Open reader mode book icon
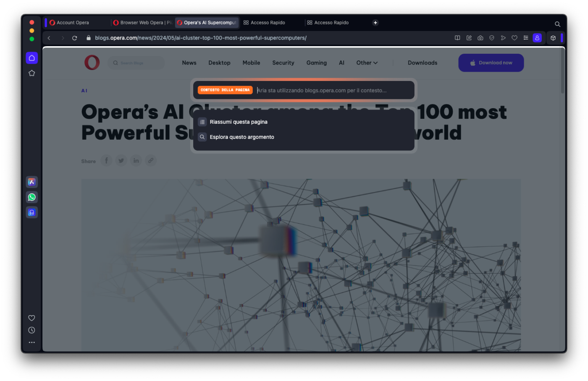The width and height of the screenshot is (588, 381). 457,38
